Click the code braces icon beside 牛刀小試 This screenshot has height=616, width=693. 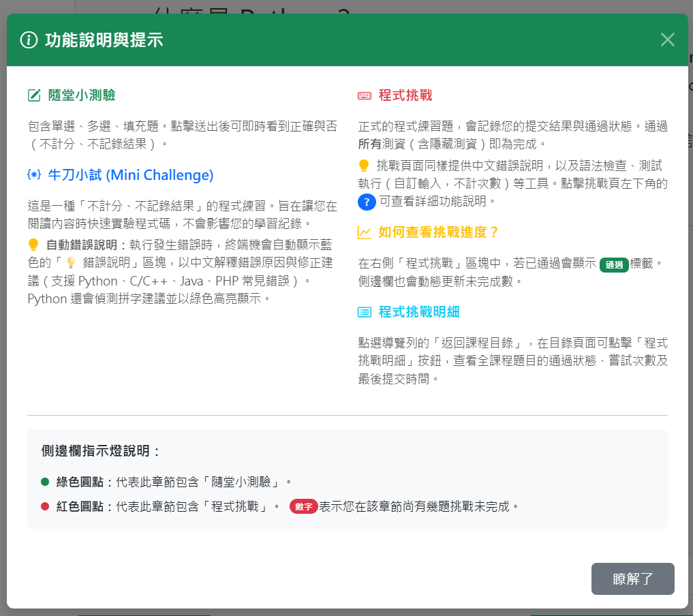[x=33, y=176]
